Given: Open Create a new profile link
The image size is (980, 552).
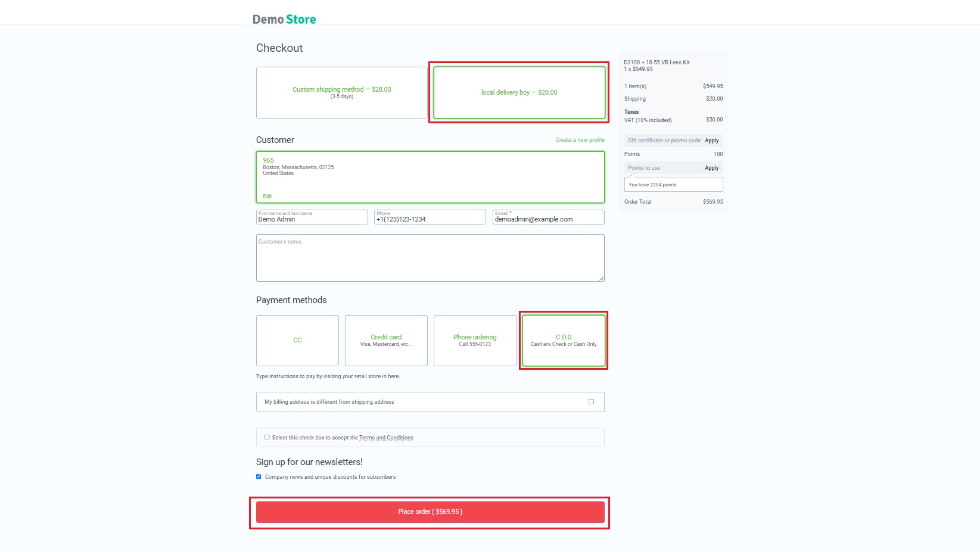Looking at the screenshot, I should (x=580, y=140).
